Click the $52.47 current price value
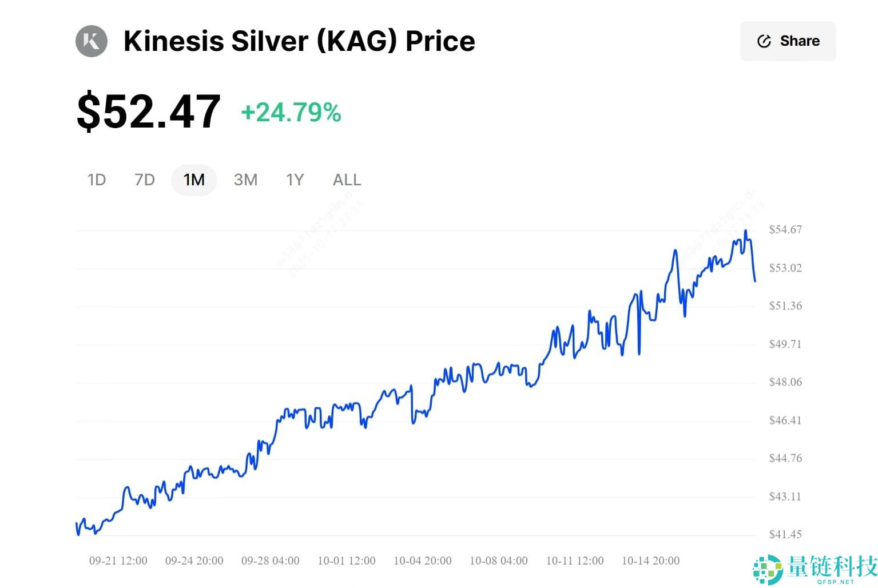The height and width of the screenshot is (588, 878). (x=149, y=112)
